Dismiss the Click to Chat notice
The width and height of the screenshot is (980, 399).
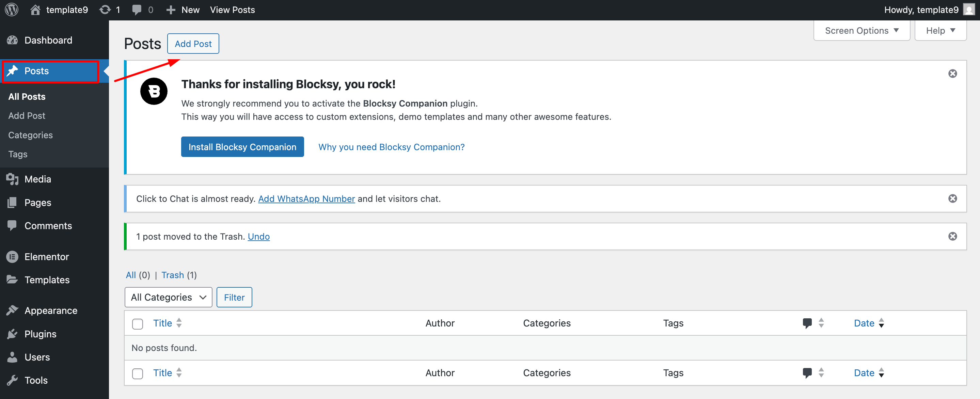tap(952, 198)
